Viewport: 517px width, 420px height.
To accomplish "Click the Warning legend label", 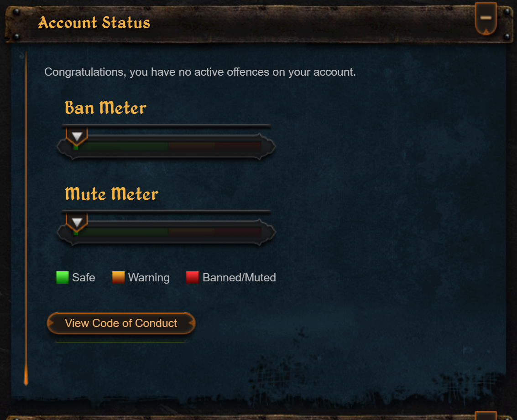I will 149,278.
